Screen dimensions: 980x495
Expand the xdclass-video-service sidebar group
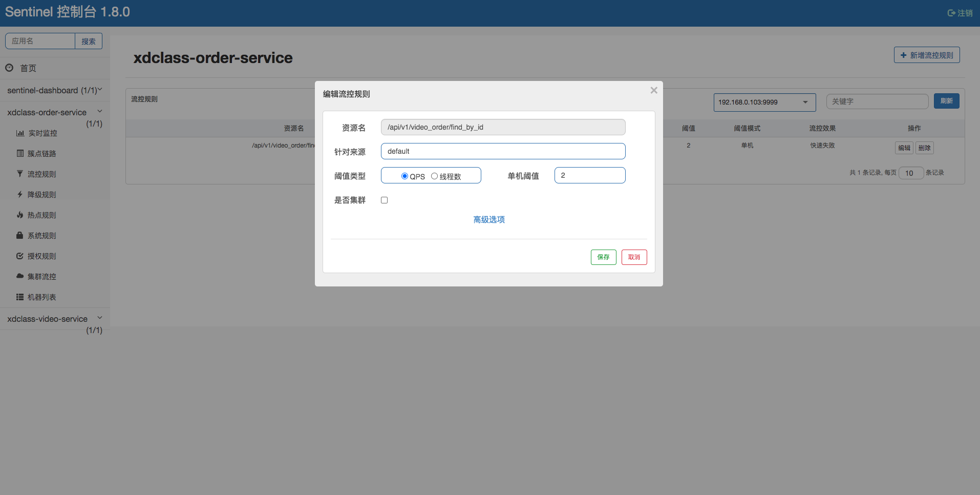click(100, 318)
